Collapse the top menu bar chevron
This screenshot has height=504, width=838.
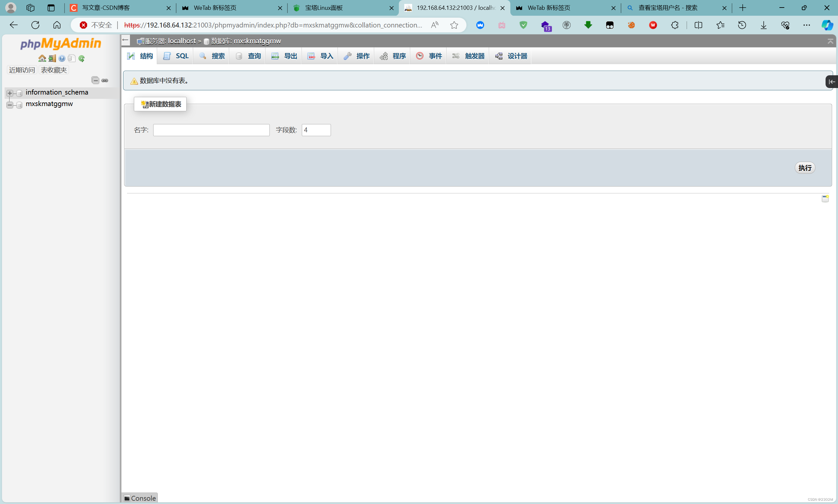point(830,41)
